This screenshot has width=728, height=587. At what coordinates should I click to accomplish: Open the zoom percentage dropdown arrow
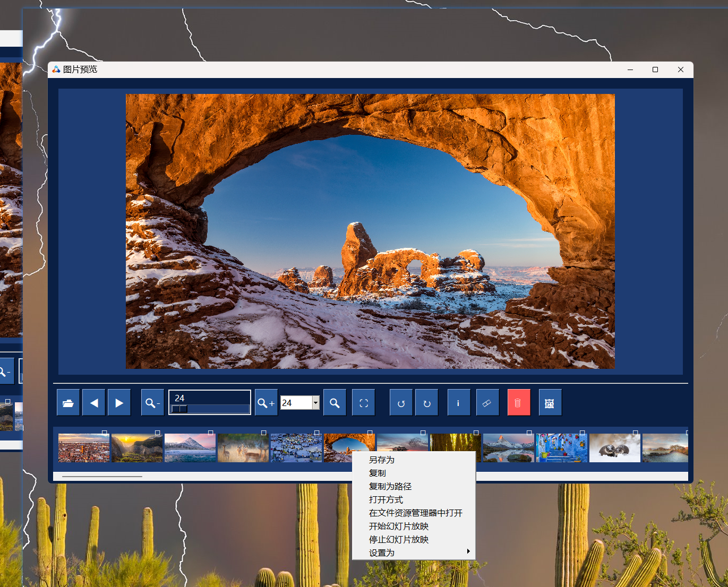[315, 403]
